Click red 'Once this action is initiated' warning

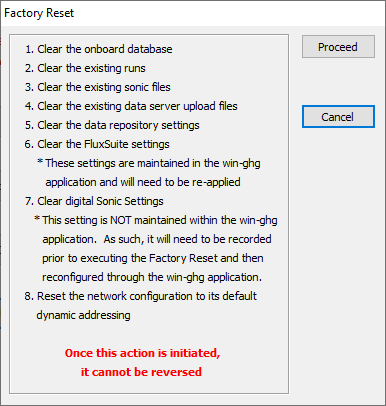point(142,353)
